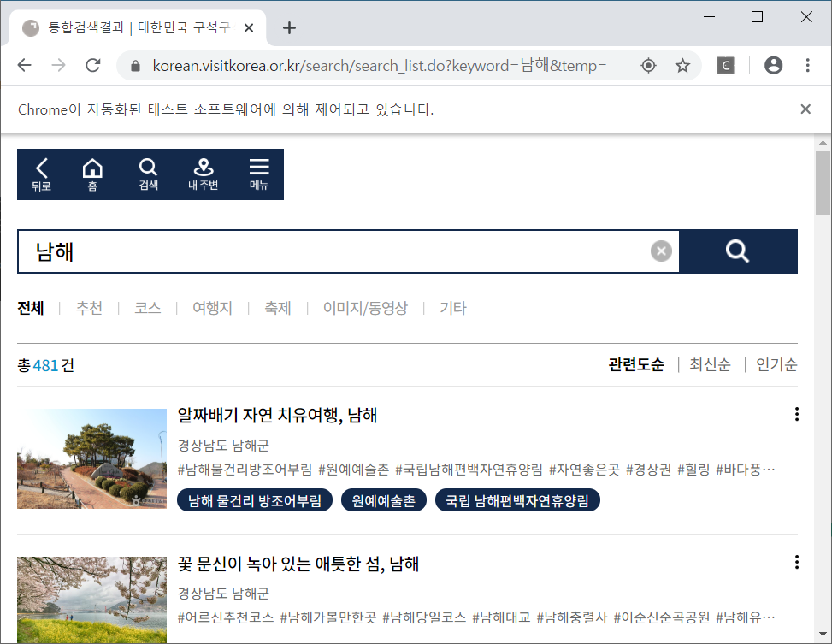Click scrollbar down arrow

(x=823, y=634)
